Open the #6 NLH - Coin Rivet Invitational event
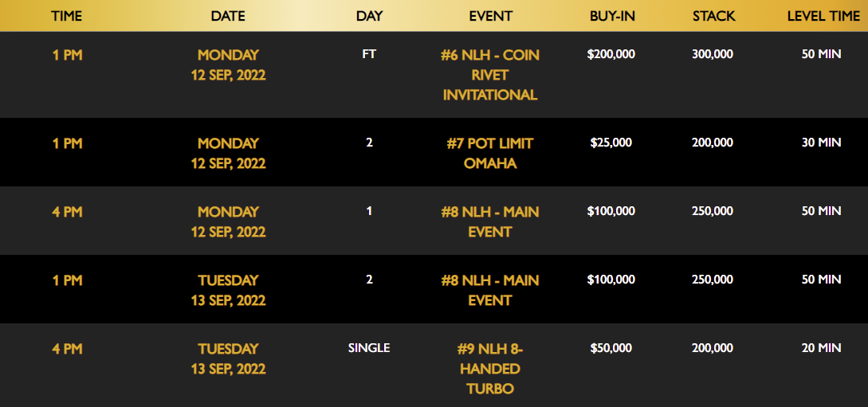This screenshot has height=407, width=868. point(490,75)
